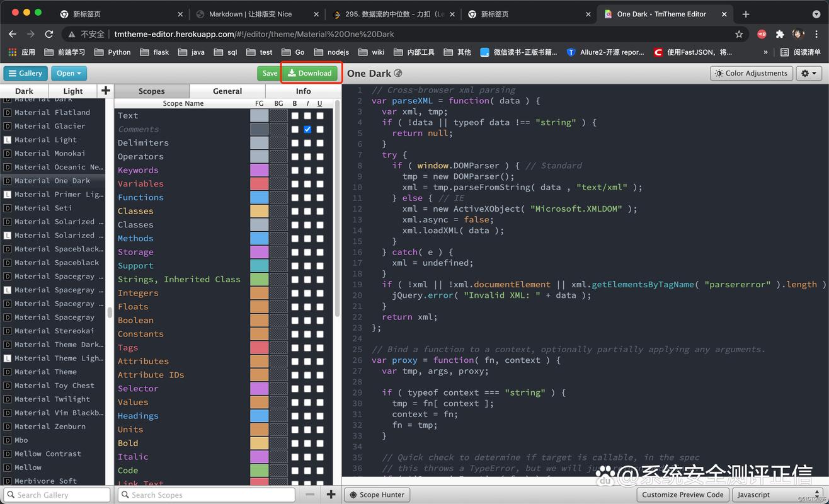Enable bold for the Text scope
The height and width of the screenshot is (504, 829).
295,116
